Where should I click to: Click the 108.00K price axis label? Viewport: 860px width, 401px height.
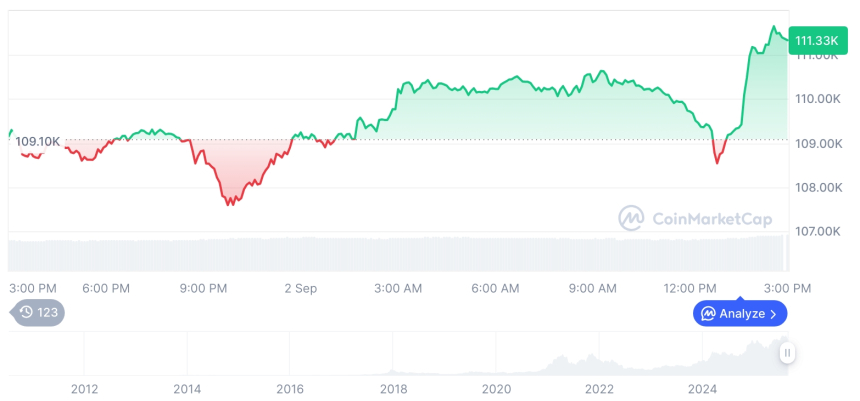pyautogui.click(x=817, y=188)
